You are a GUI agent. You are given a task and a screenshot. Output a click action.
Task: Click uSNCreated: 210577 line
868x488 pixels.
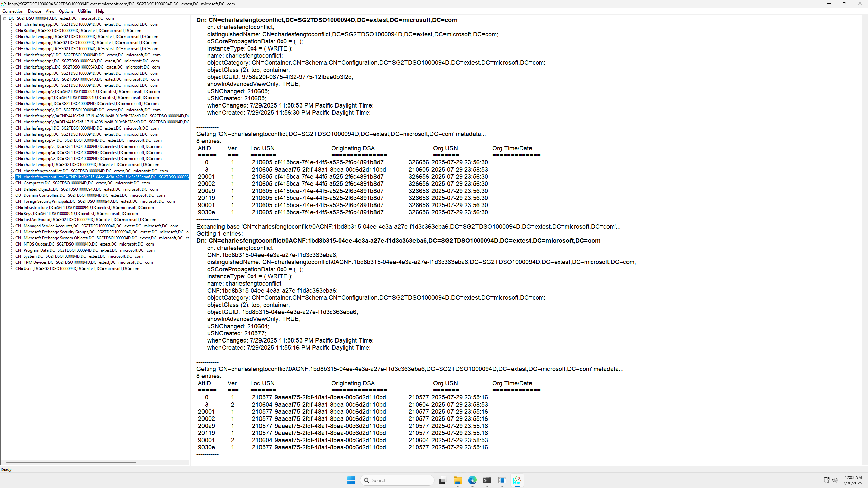click(x=236, y=333)
